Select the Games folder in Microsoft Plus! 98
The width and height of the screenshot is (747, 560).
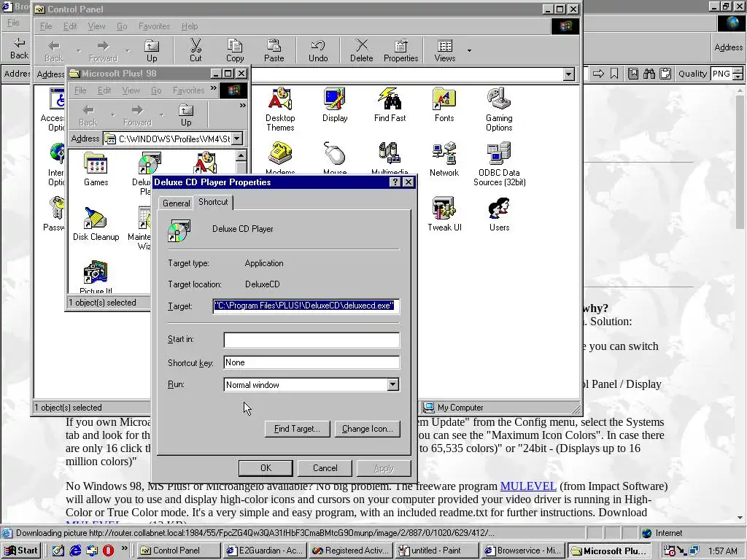96,169
